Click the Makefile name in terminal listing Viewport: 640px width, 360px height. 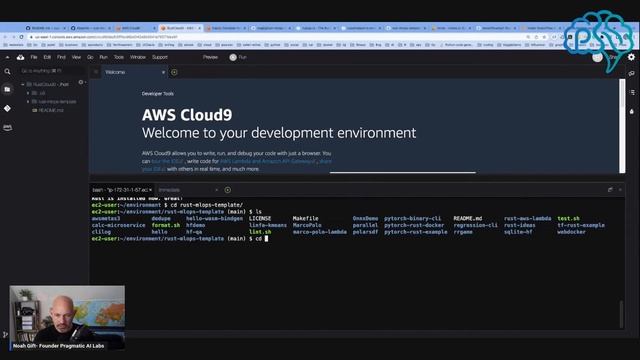[305, 218]
